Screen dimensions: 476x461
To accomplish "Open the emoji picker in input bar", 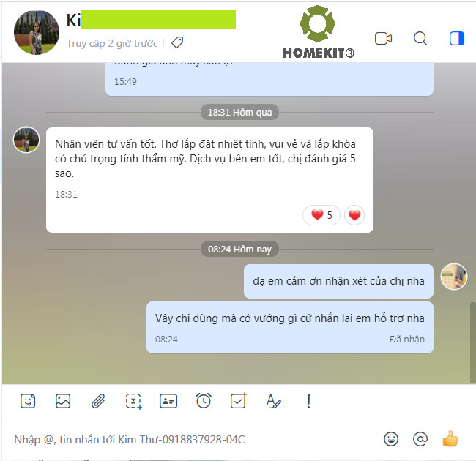I will pos(391,439).
